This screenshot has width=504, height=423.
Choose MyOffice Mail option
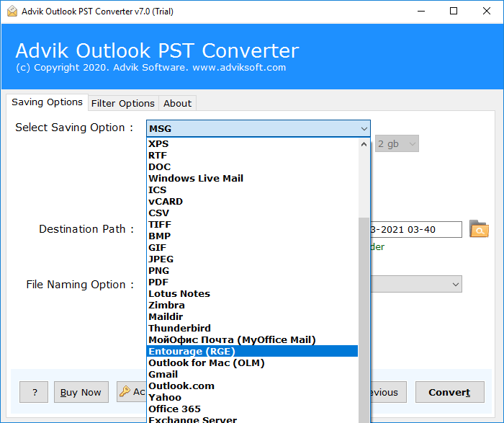point(252,339)
